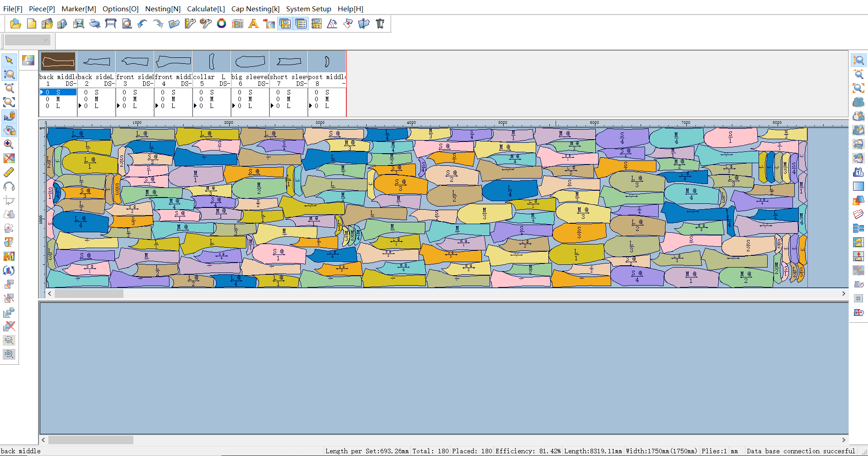Select size L row under back side piece
This screenshot has height=456, width=868.
point(96,106)
